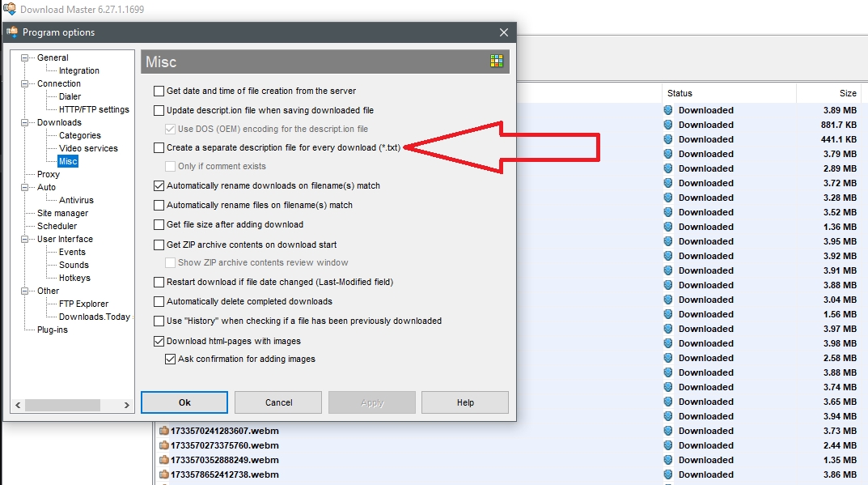The image size is (868, 485).
Task: Click status icon in the 3.65 MB row
Action: pos(668,402)
